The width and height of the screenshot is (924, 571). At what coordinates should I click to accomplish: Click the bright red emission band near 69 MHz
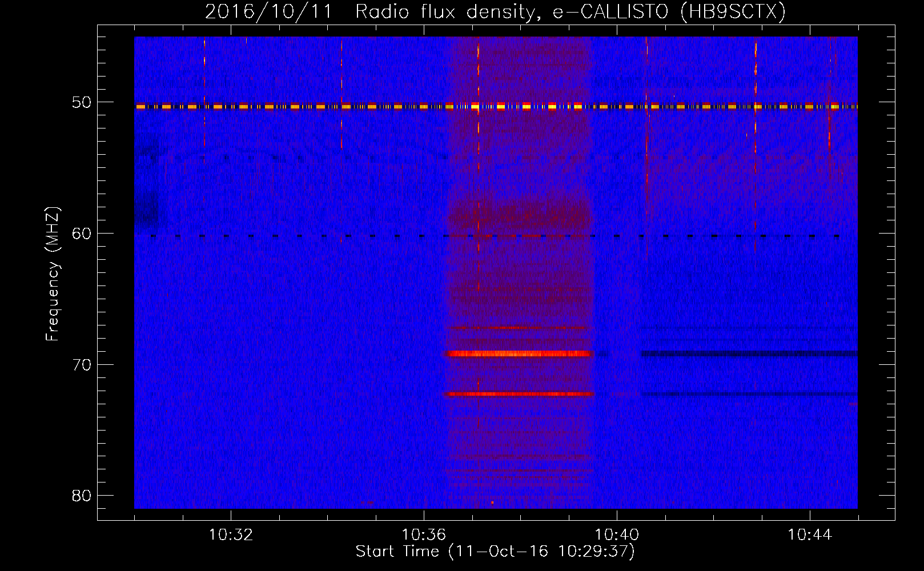click(x=520, y=353)
